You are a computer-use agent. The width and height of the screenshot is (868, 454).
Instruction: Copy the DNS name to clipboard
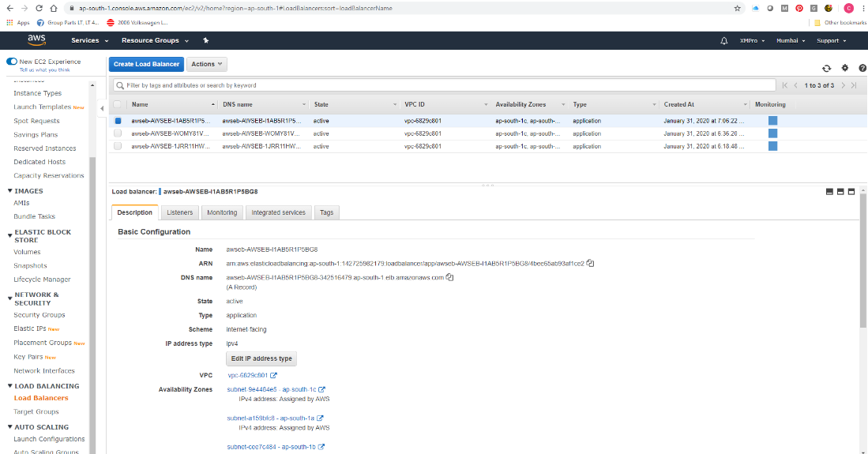(x=449, y=277)
